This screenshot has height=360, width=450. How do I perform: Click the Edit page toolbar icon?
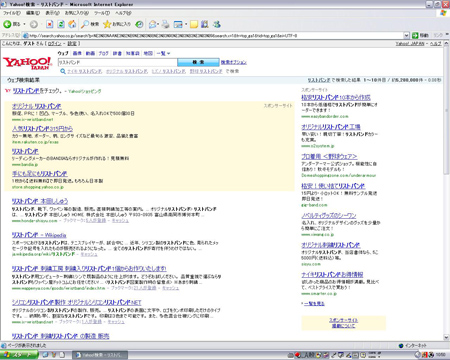178,24
